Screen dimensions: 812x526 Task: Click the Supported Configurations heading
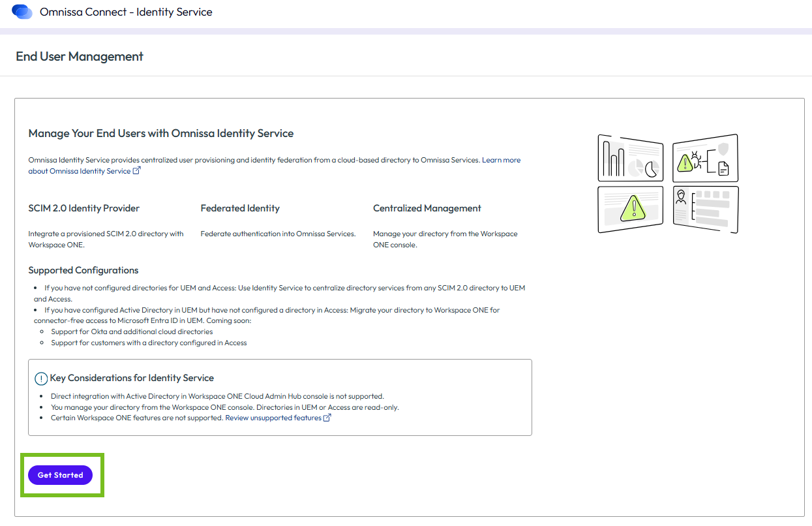point(83,270)
